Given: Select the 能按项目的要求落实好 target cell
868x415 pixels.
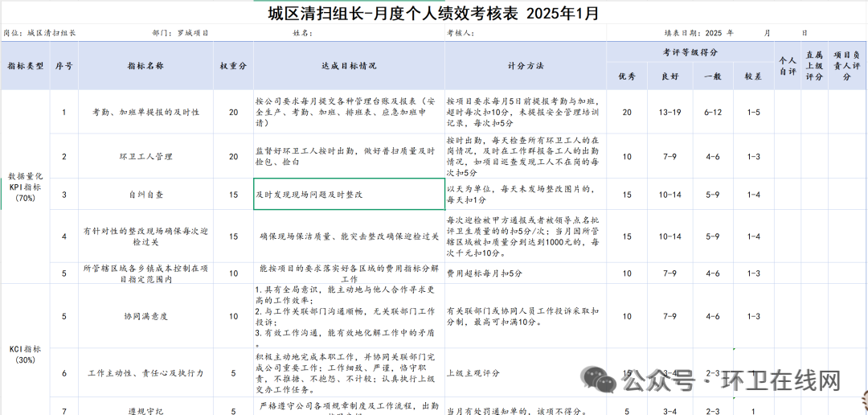Looking at the screenshot, I should [349, 273].
